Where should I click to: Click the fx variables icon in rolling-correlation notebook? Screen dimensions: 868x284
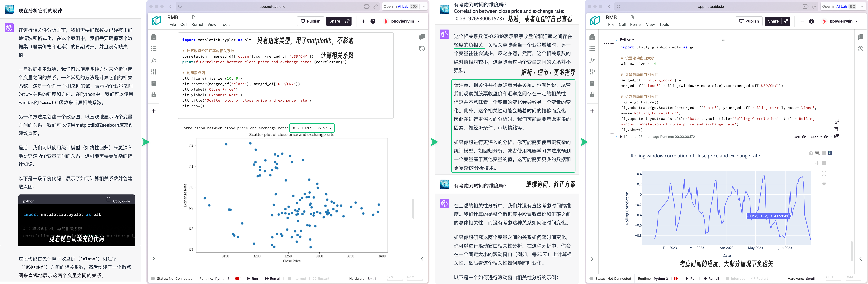592,60
